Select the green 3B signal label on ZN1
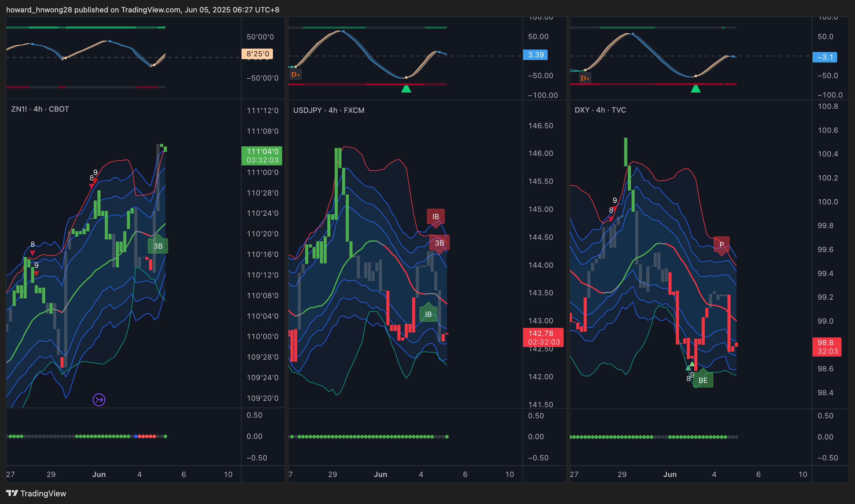The width and height of the screenshot is (855, 504). [x=158, y=246]
